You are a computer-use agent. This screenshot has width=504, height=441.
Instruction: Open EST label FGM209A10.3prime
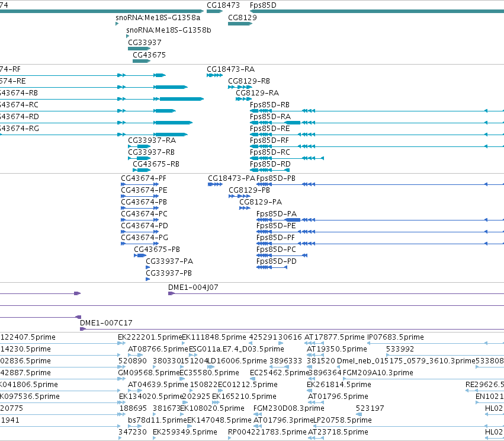[x=378, y=373]
